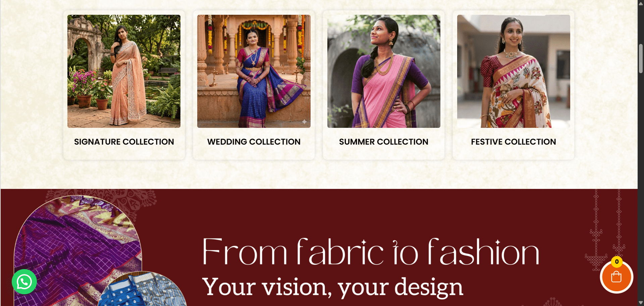
Task: Click the WEDDING COLLECTION title
Action: click(254, 142)
